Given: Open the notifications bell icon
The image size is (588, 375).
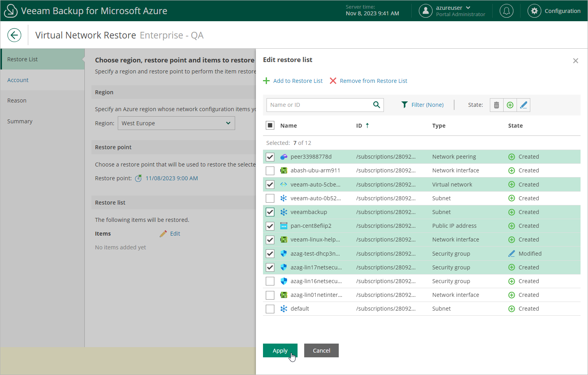Looking at the screenshot, I should (x=506, y=11).
